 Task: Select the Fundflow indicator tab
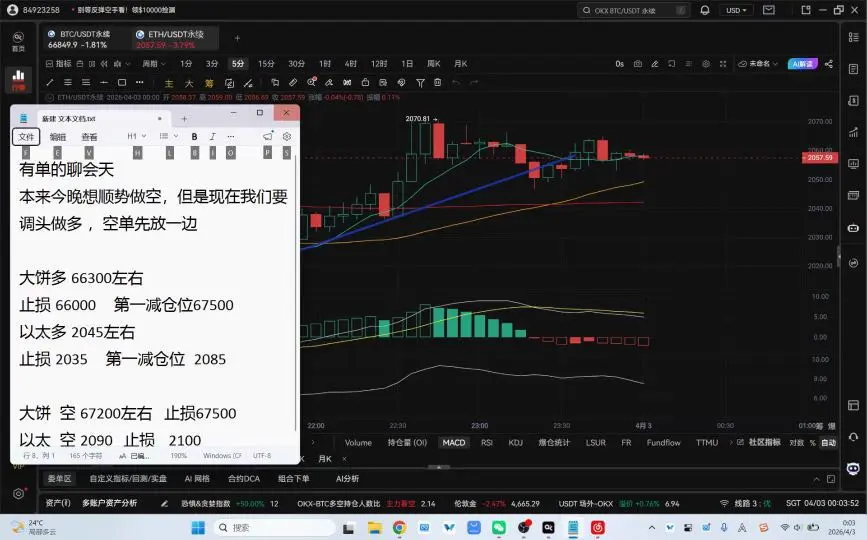tap(663, 443)
